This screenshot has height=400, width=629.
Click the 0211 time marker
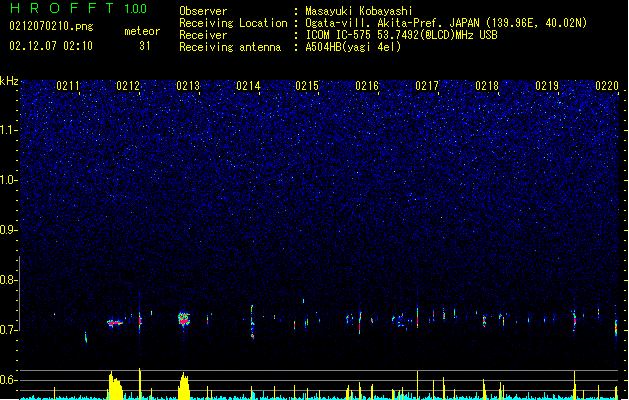pyautogui.click(x=68, y=86)
